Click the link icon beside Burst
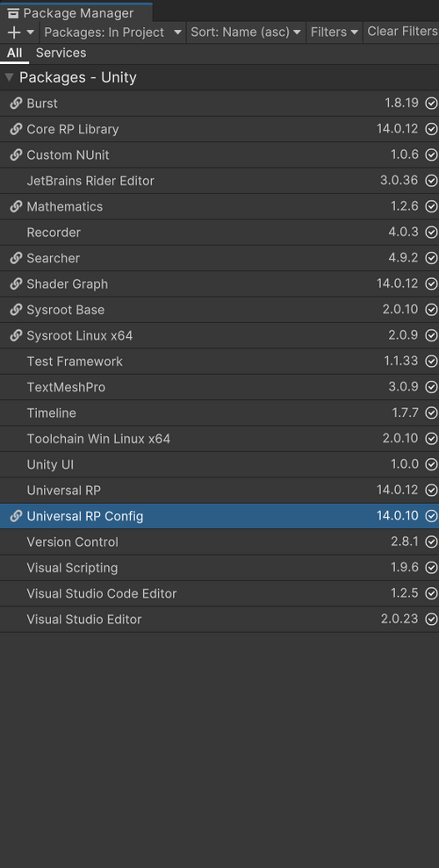Viewport: 439px width, 868px height. click(16, 104)
